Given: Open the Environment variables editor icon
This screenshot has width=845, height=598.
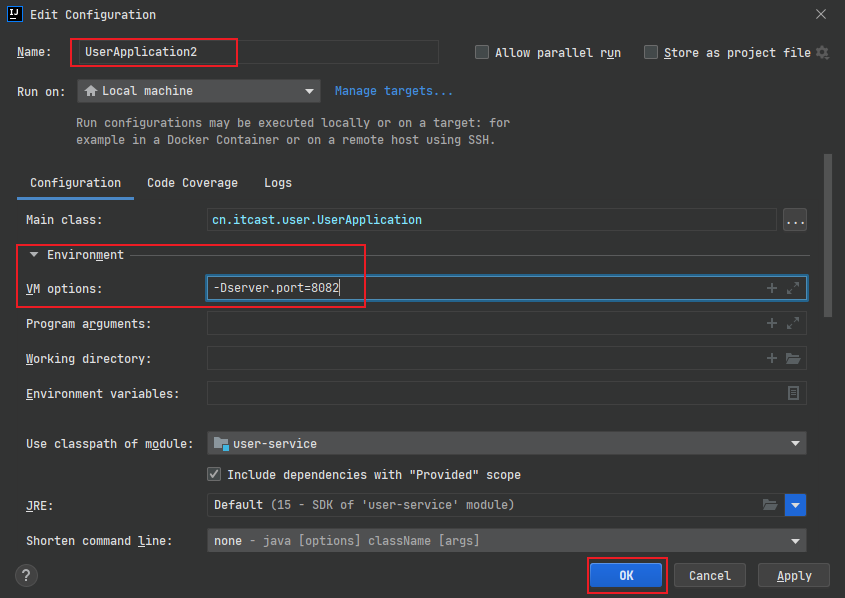Looking at the screenshot, I should click(793, 393).
